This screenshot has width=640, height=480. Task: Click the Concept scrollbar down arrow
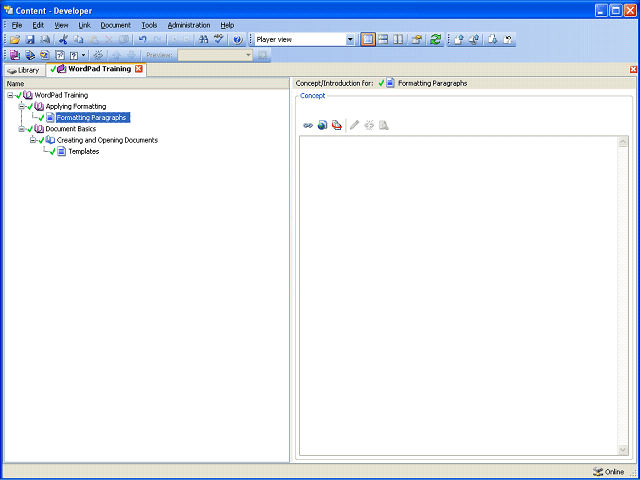623,450
